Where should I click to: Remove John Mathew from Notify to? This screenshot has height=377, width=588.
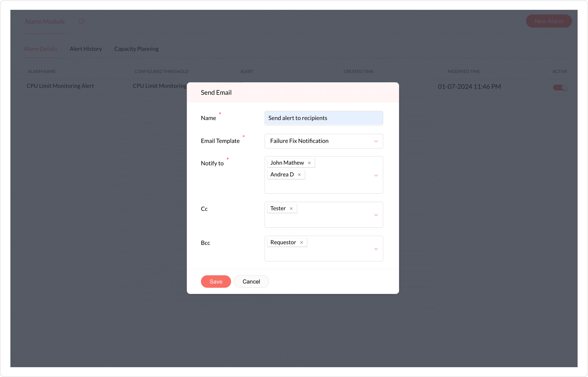[309, 163]
